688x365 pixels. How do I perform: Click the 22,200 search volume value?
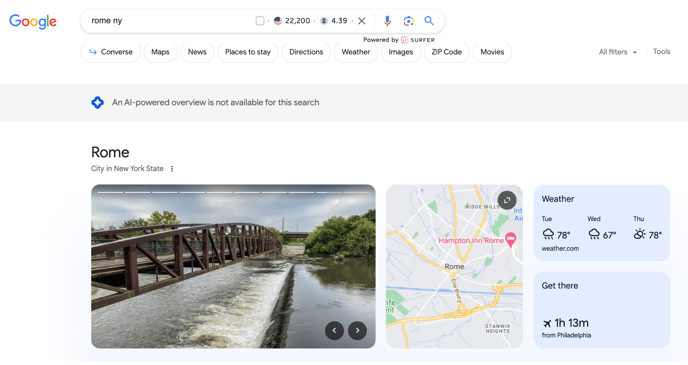click(x=297, y=21)
